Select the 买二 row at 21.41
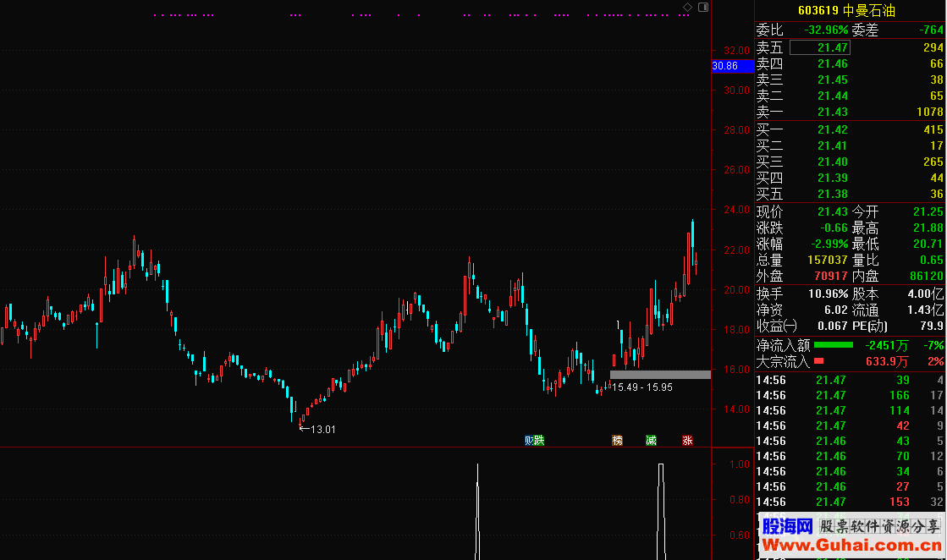The height and width of the screenshot is (560, 947). click(x=850, y=145)
